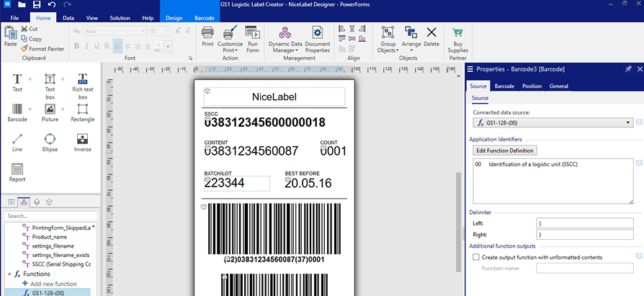Enable create output function with unformatted contents
The image size is (644, 296).
point(475,257)
